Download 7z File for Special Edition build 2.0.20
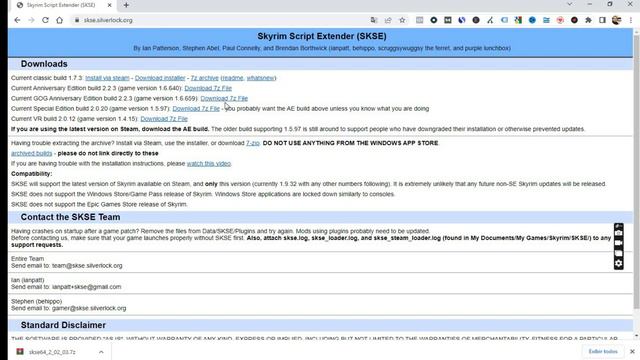Image resolution: width=640 pixels, height=360 pixels. [x=196, y=109]
